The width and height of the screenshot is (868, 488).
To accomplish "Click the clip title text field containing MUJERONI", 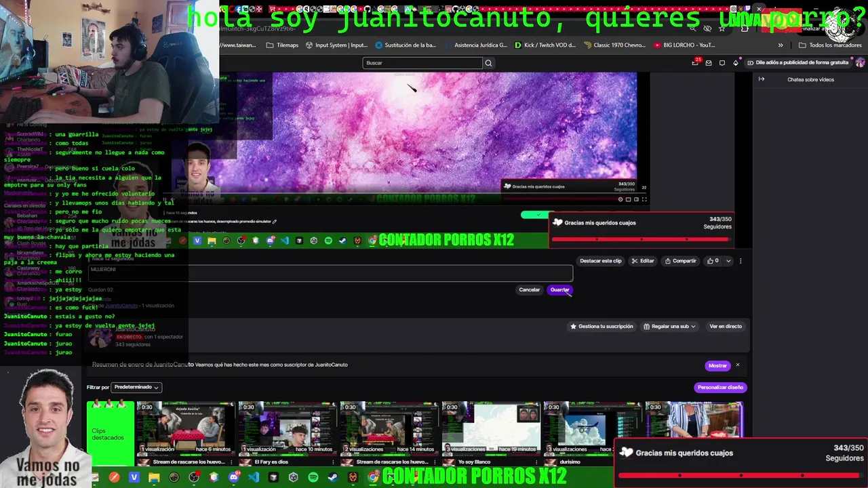I will pos(331,273).
